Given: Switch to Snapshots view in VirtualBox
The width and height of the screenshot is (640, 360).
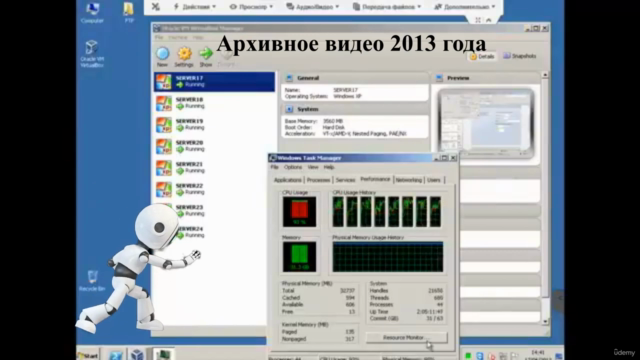Looking at the screenshot, I should click(x=520, y=56).
